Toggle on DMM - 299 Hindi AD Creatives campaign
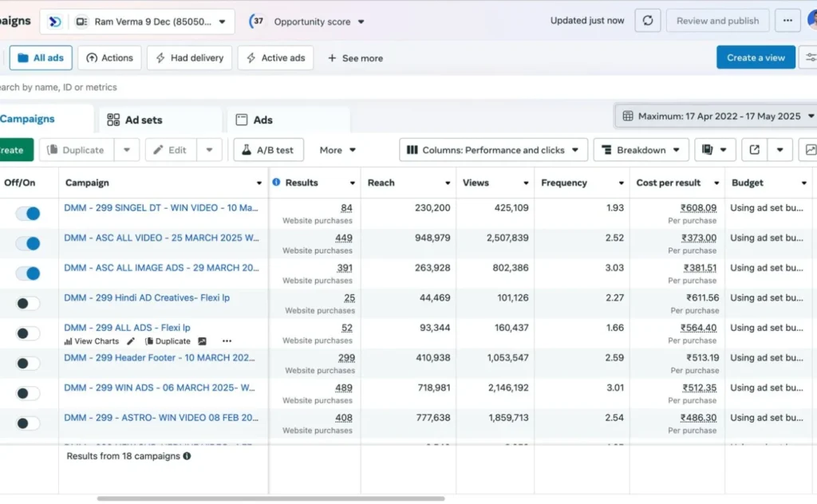Screen dimensions: 817x504 [x=28, y=303]
